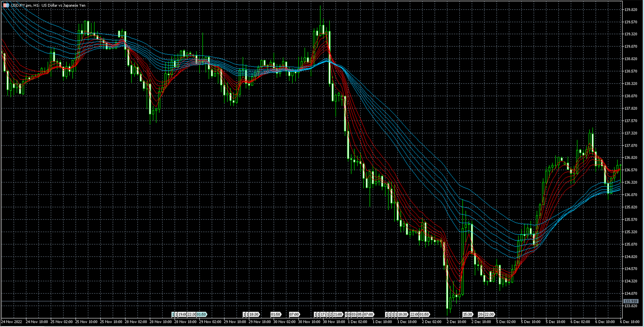
Task: Click the chart symbol icon beside USDJPY.pro
Action: pyautogui.click(x=6, y=5)
